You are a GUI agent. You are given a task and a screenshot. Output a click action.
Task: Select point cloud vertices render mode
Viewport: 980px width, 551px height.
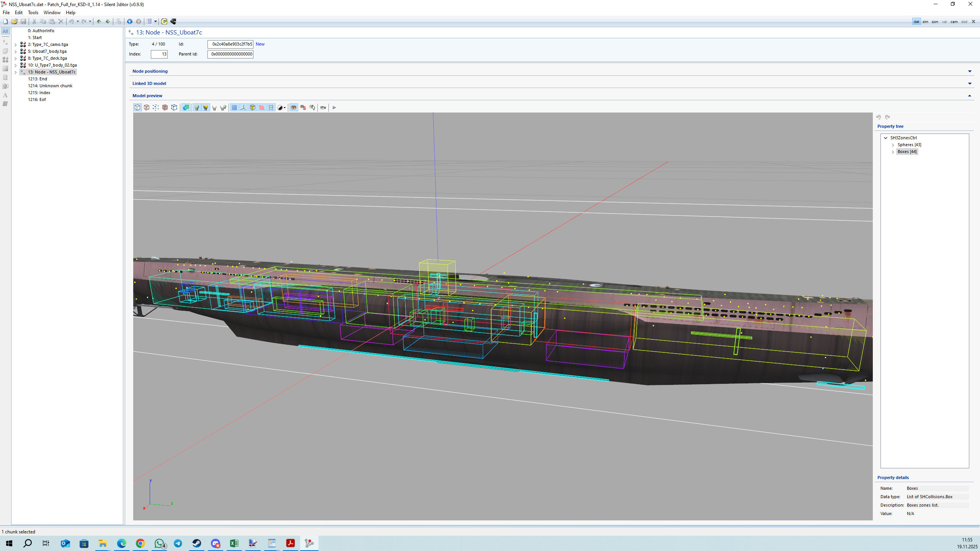[156, 108]
